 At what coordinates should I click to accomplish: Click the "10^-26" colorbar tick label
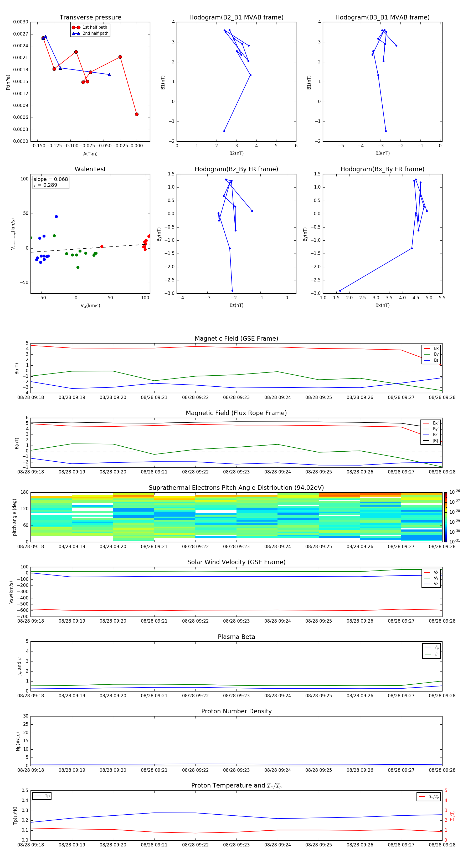coord(455,492)
